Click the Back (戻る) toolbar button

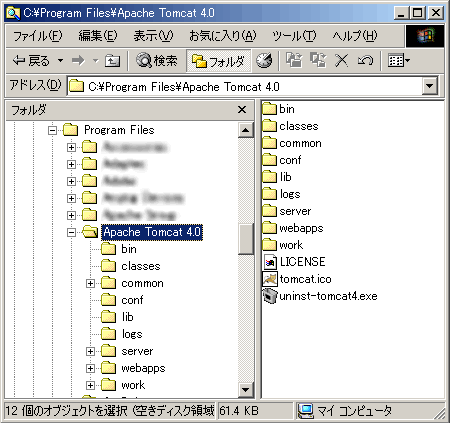coord(31,61)
